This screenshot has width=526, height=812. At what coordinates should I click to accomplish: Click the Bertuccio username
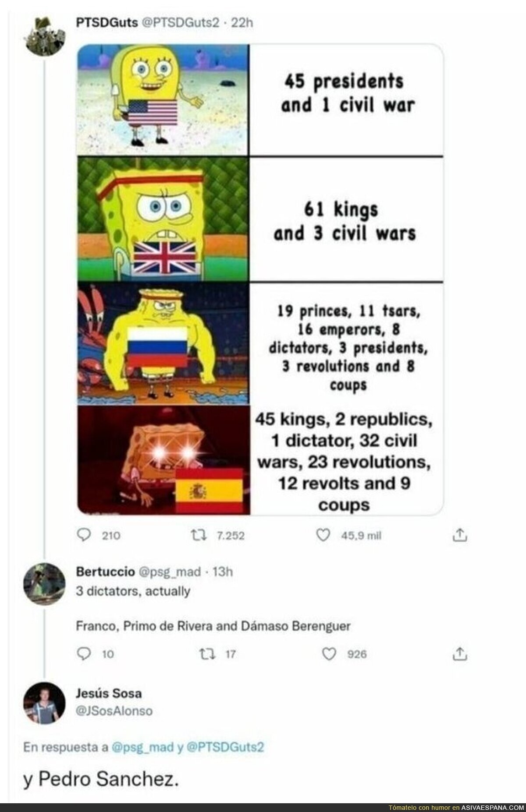coord(106,572)
